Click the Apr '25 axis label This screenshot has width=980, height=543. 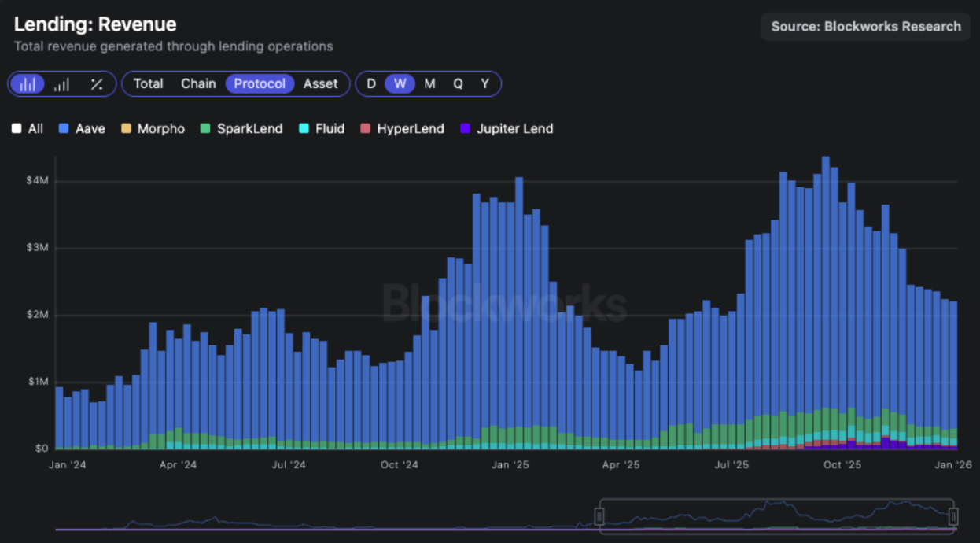[621, 465]
